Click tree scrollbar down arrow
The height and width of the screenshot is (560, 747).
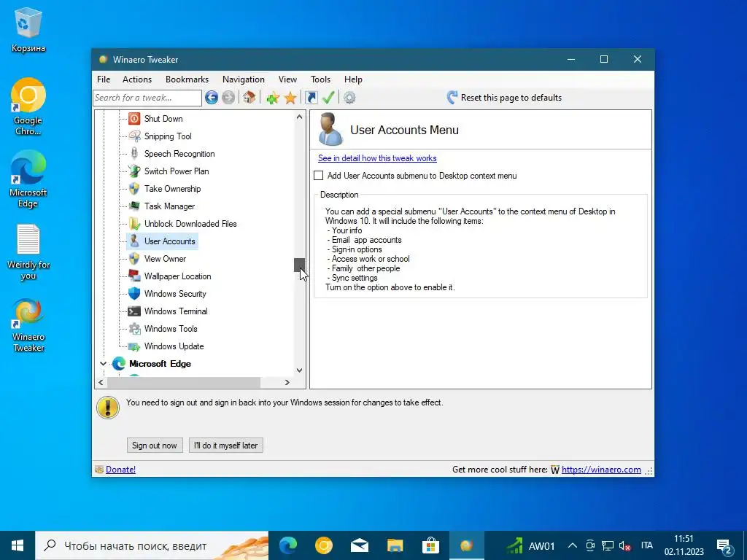pos(299,370)
